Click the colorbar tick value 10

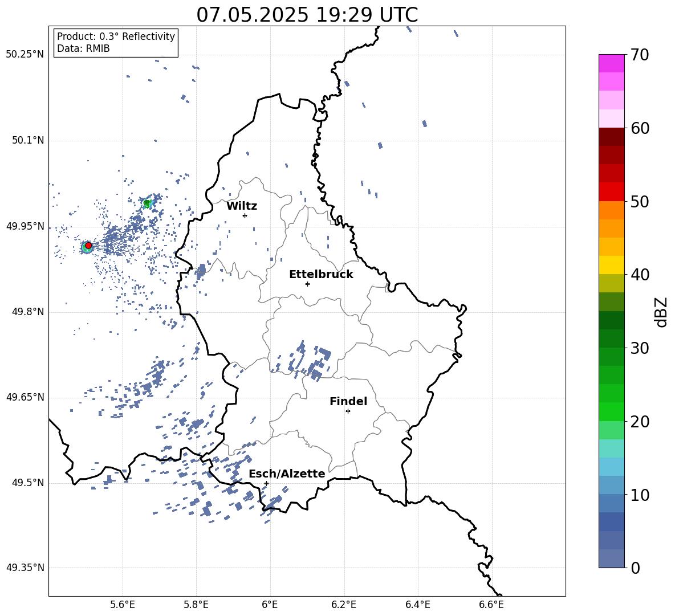[640, 495]
